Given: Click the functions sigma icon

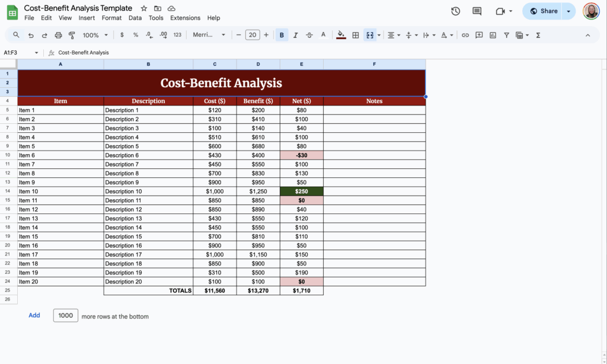Looking at the screenshot, I should [x=537, y=35].
